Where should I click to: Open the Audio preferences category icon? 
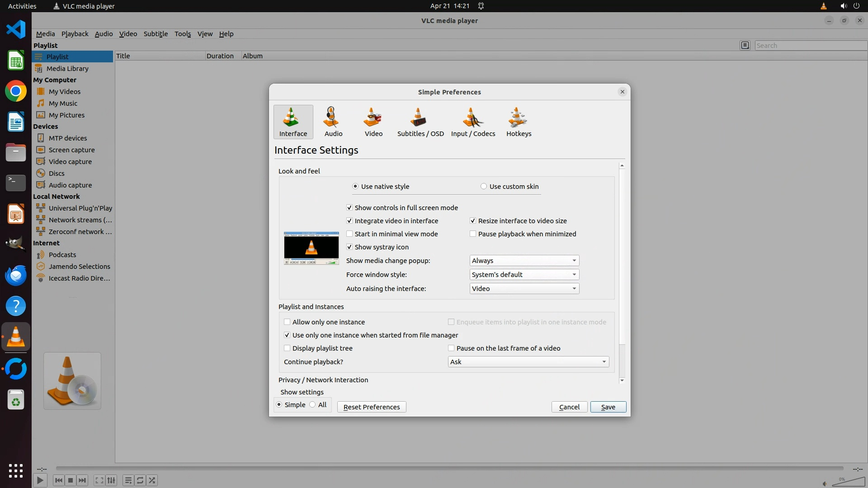click(x=333, y=122)
